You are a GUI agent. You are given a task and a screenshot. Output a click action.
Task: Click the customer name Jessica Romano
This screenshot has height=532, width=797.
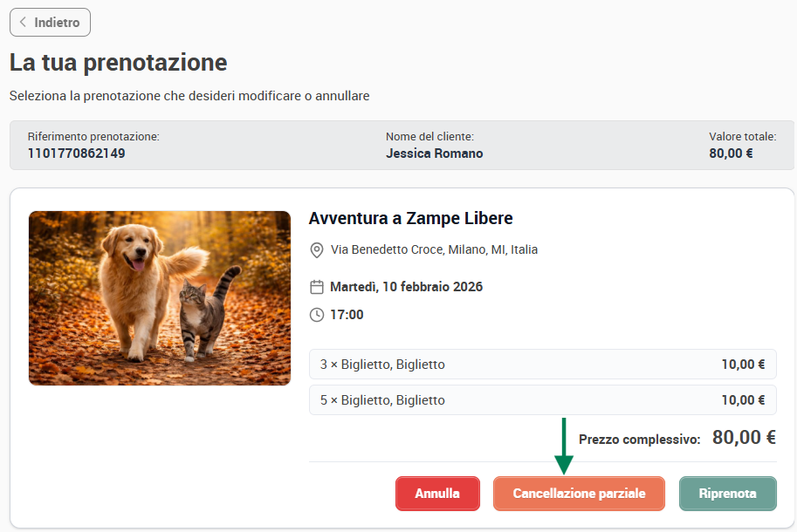434,153
